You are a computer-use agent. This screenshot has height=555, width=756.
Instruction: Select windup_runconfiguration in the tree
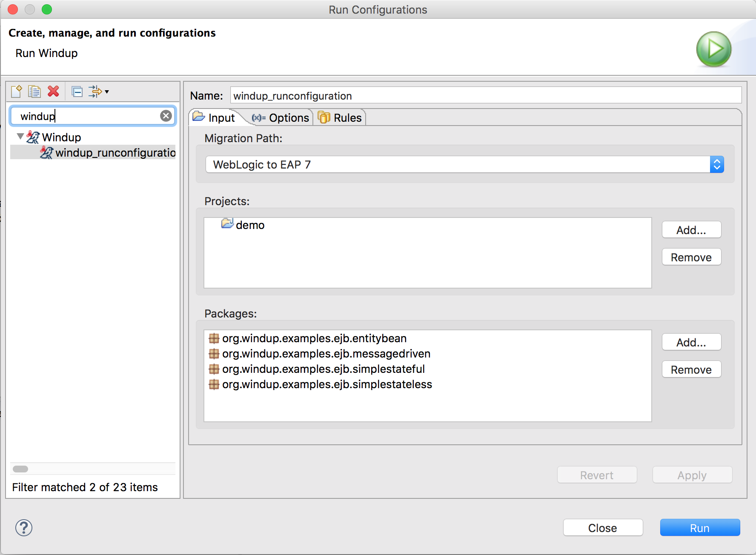(115, 153)
